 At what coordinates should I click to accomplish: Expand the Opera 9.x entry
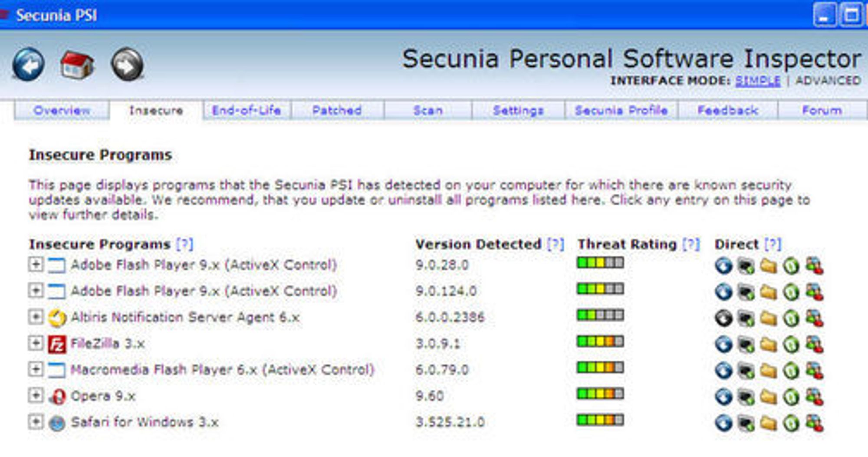[36, 395]
